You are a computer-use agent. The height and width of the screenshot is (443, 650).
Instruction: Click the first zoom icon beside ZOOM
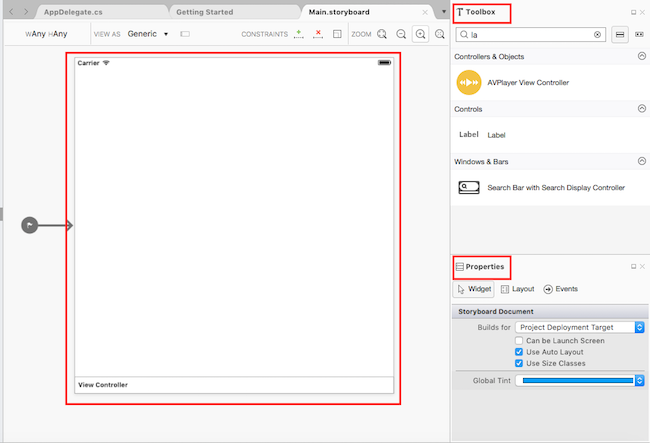[x=382, y=34]
